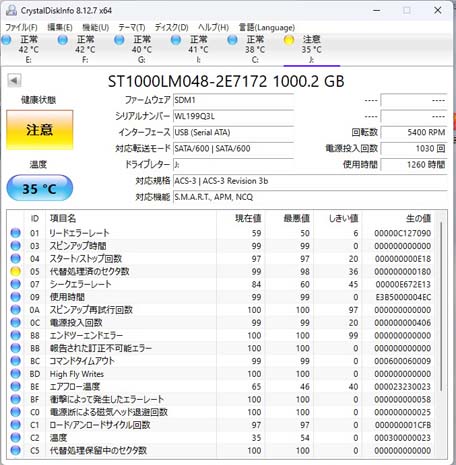Viewport: 456px width, 465px height.
Task: Select the 41 °C I: drive tab
Action: coord(198,49)
